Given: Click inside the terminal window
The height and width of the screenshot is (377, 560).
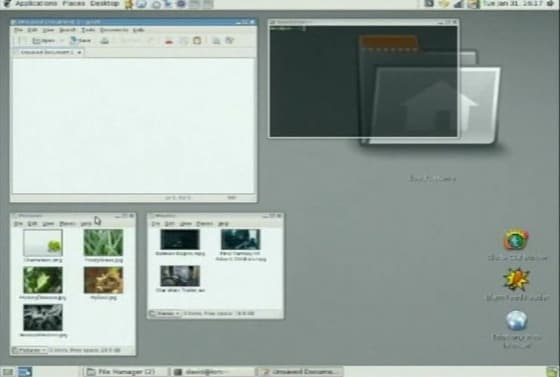Looking at the screenshot, I should coord(363,81).
